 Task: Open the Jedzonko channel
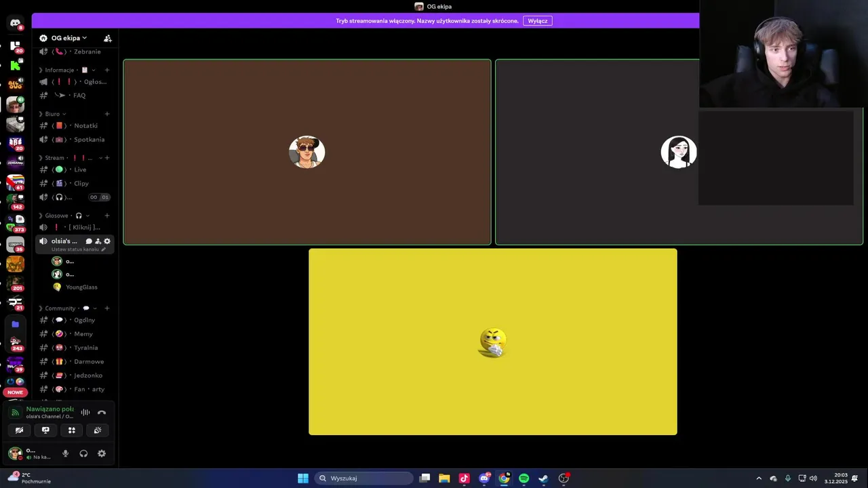click(x=75, y=375)
